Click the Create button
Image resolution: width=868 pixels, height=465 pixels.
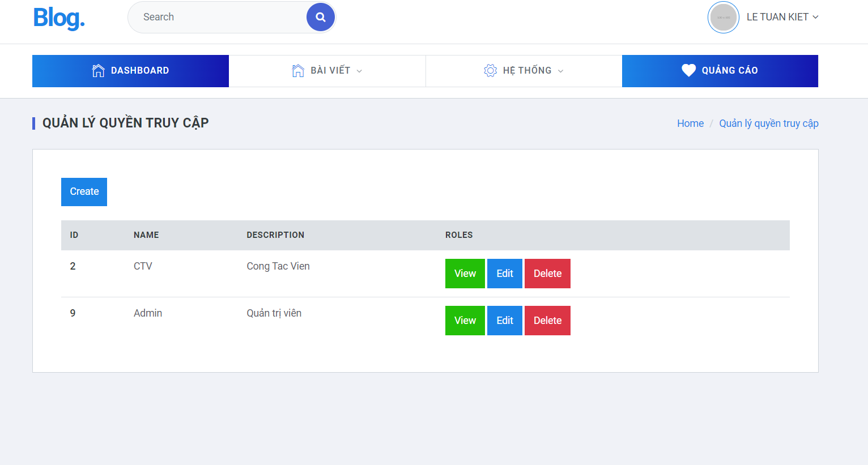[84, 191]
